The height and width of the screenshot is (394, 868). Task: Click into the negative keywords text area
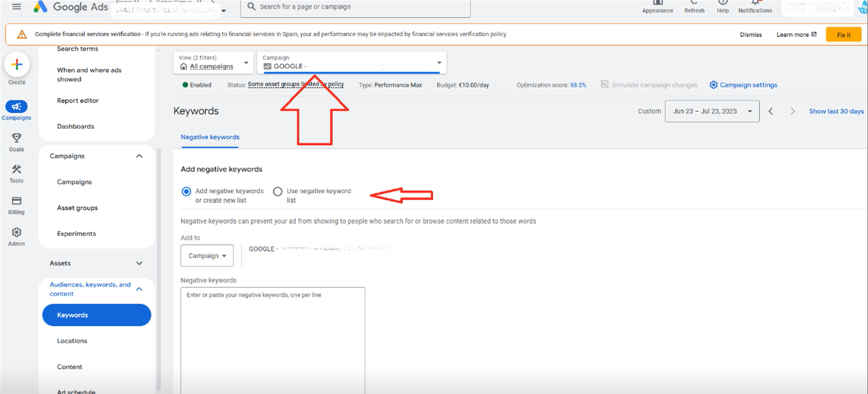[x=273, y=341]
